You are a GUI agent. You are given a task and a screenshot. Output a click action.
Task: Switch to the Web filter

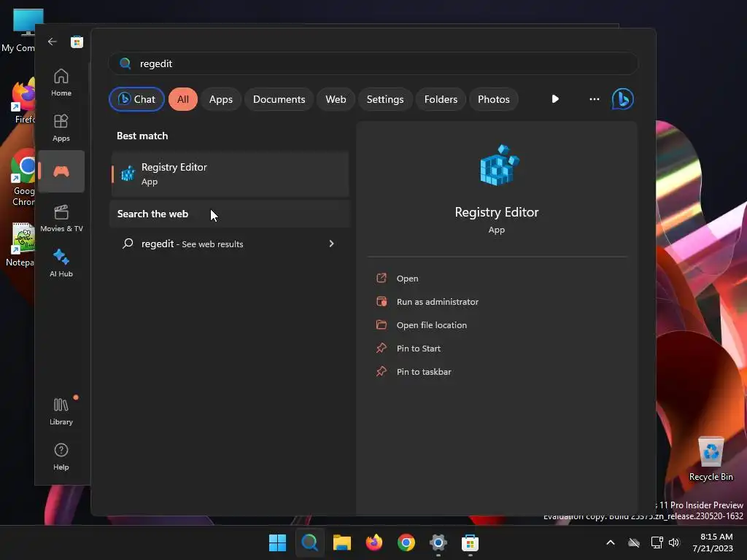point(336,99)
